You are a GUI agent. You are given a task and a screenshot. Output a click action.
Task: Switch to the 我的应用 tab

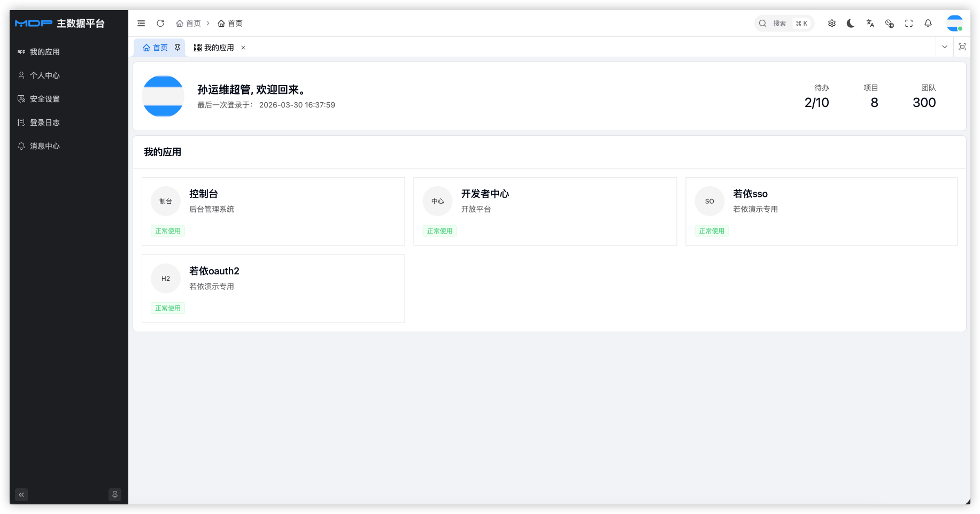[x=214, y=48]
